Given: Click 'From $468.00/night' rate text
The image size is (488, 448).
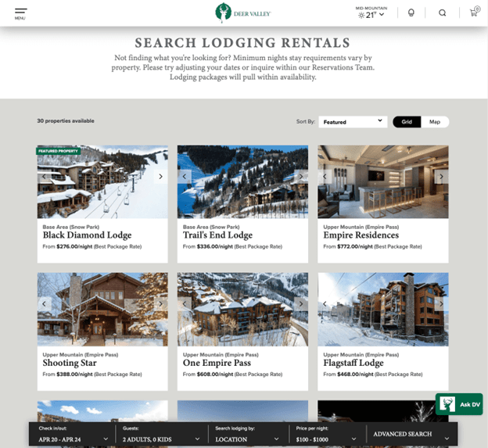Looking at the screenshot, I should click(x=373, y=375).
